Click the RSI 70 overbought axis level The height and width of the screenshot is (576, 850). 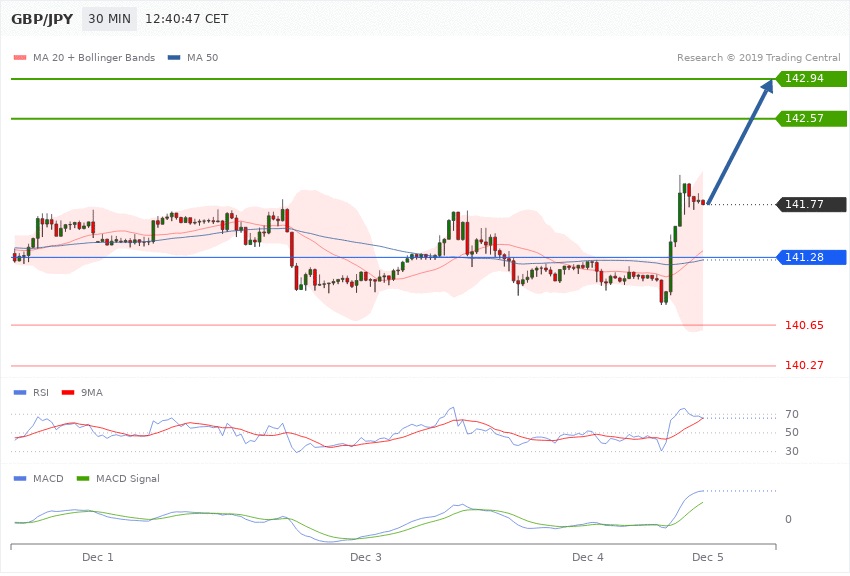tap(793, 414)
